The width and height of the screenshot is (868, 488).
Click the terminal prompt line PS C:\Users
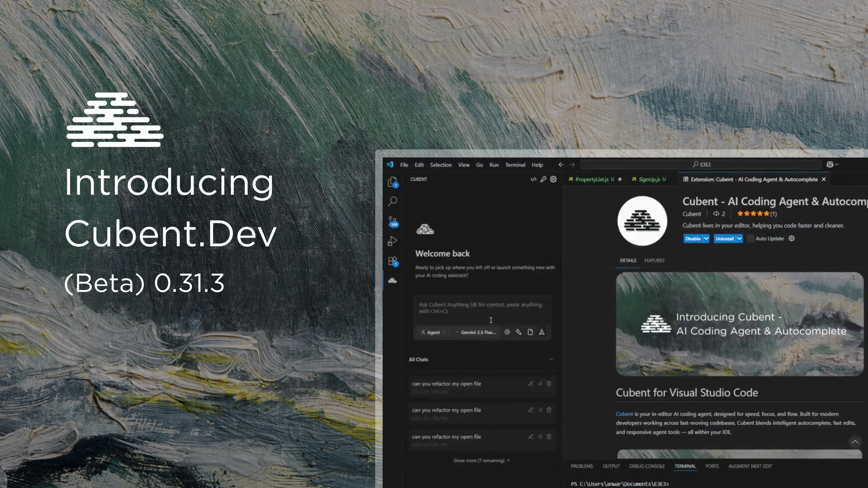(619, 483)
